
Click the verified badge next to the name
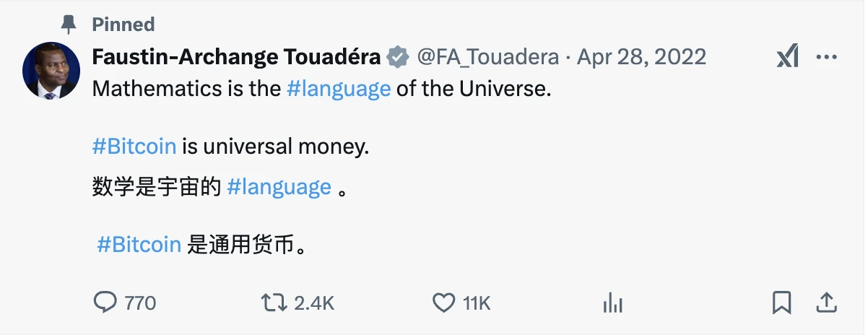click(396, 56)
